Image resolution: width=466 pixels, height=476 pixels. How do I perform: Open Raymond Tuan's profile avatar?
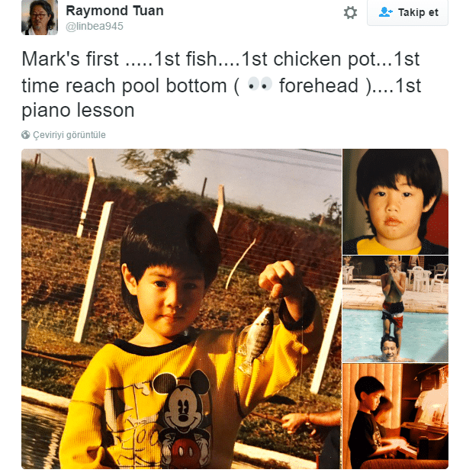[40, 18]
